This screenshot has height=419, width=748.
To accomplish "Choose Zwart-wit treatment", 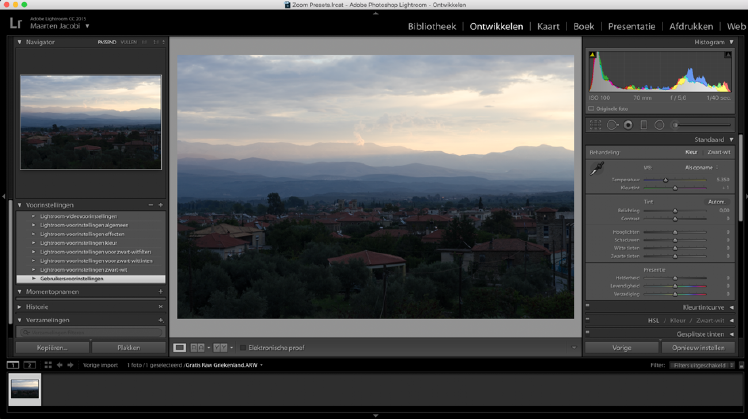I will [x=719, y=152].
